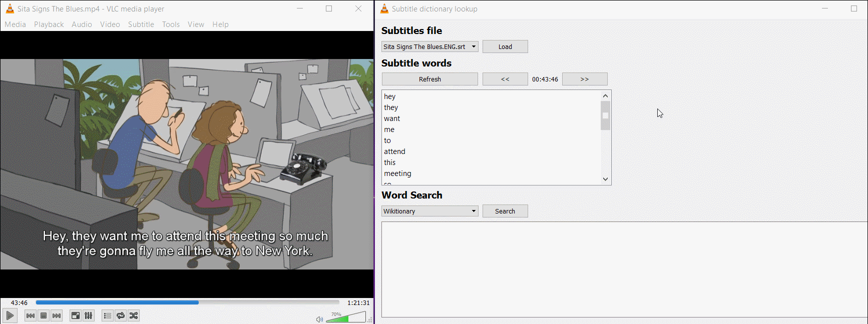Viewport: 868px width, 324px height.
Task: Click the word list scroll up arrow
Action: (605, 95)
